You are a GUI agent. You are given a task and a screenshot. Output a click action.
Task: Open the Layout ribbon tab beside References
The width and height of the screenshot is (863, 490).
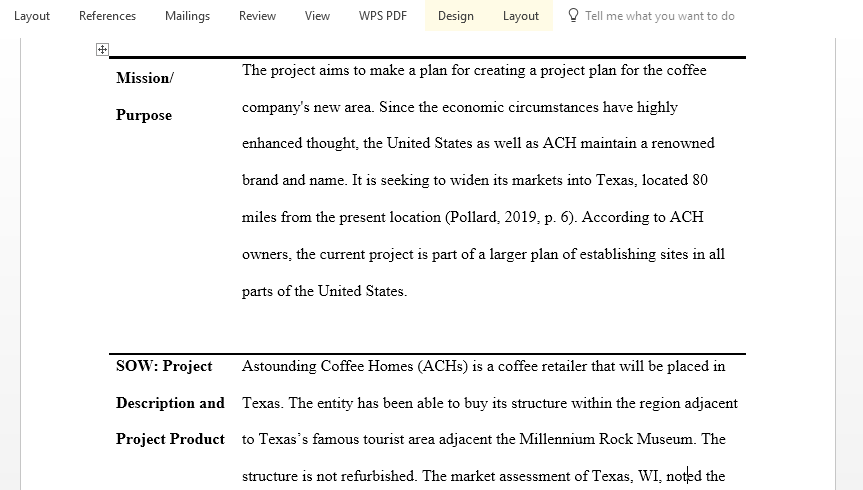point(31,16)
